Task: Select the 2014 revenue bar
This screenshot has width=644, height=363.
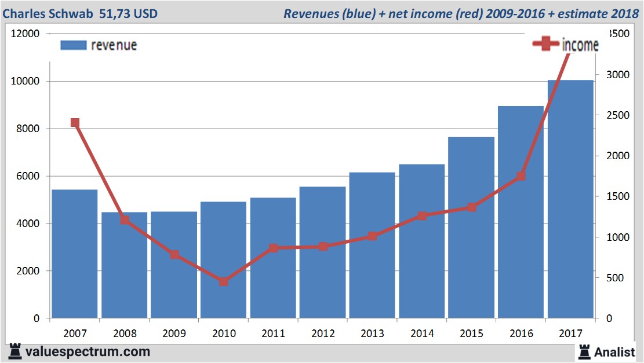Action: pyautogui.click(x=422, y=241)
